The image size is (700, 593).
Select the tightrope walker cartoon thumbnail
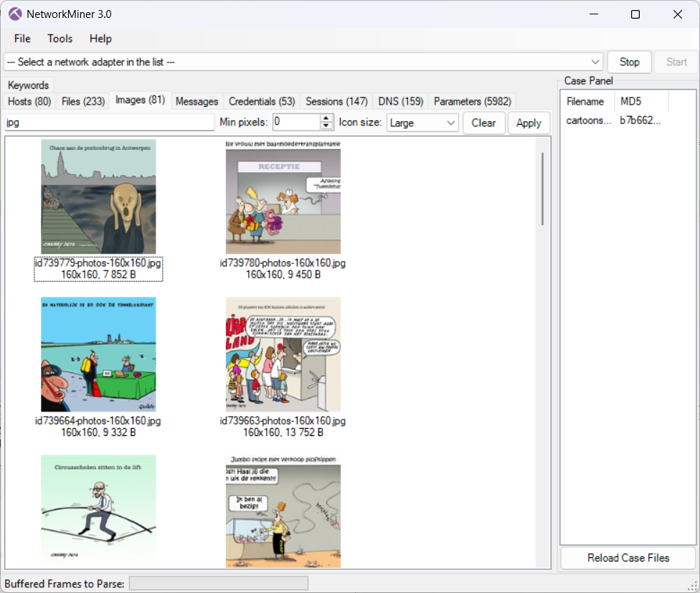98,509
